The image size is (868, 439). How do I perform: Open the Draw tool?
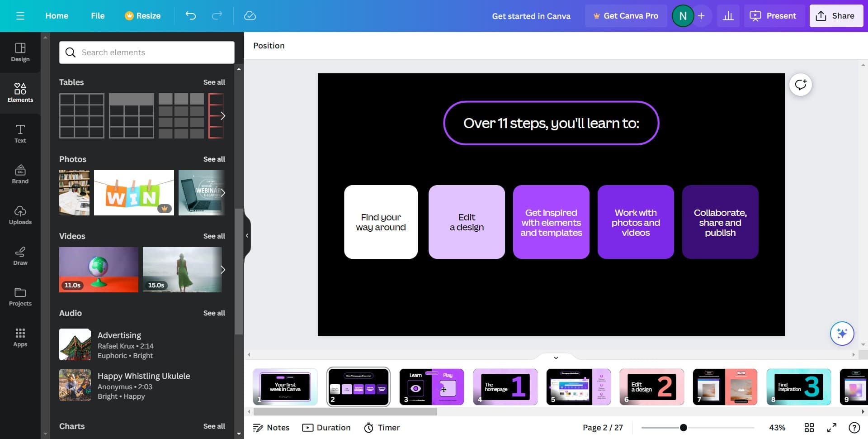click(x=20, y=255)
